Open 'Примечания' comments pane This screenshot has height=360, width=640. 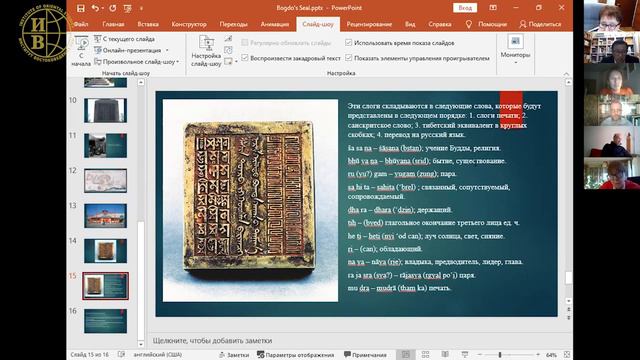pyautogui.click(x=365, y=355)
